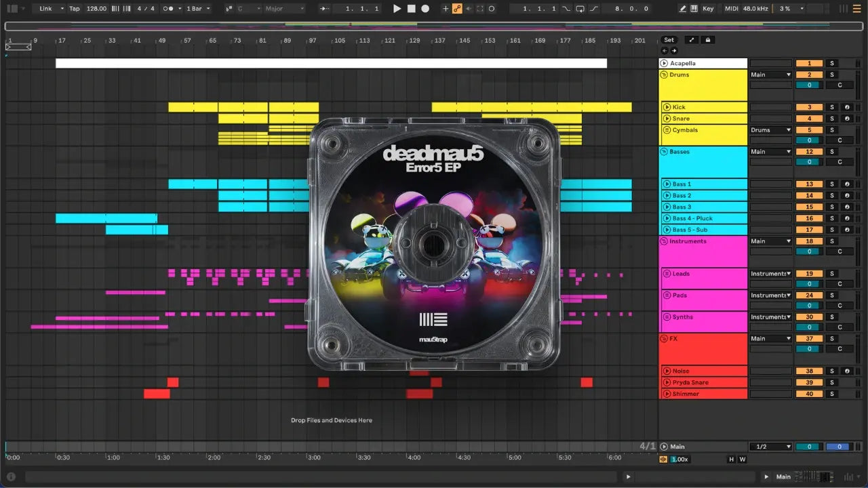Click the H button on Main track

point(731,460)
